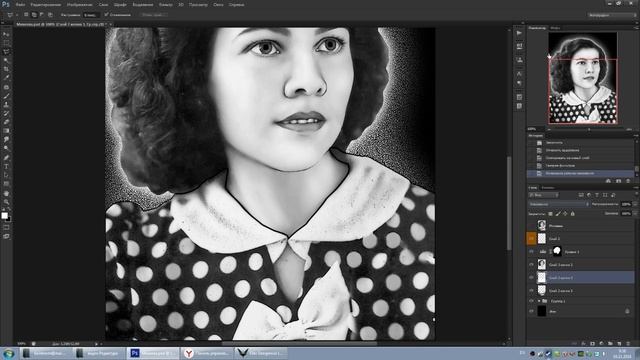Select the last highlighted history state

(581, 173)
